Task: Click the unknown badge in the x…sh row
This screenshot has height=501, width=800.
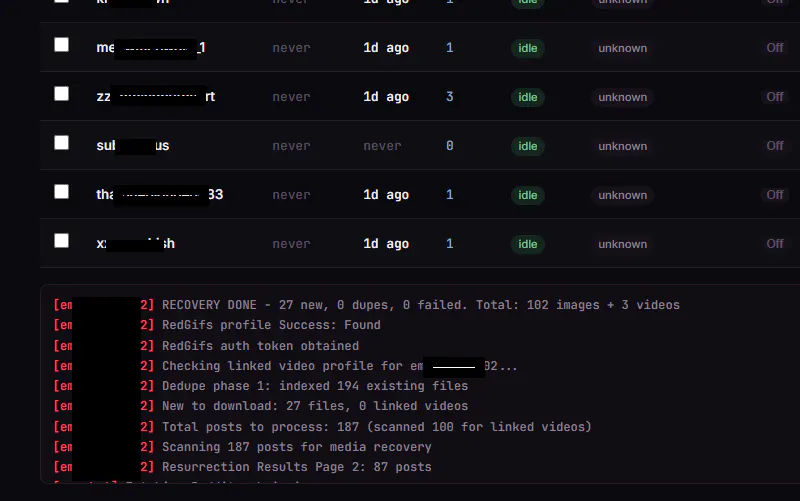Action: (x=622, y=244)
